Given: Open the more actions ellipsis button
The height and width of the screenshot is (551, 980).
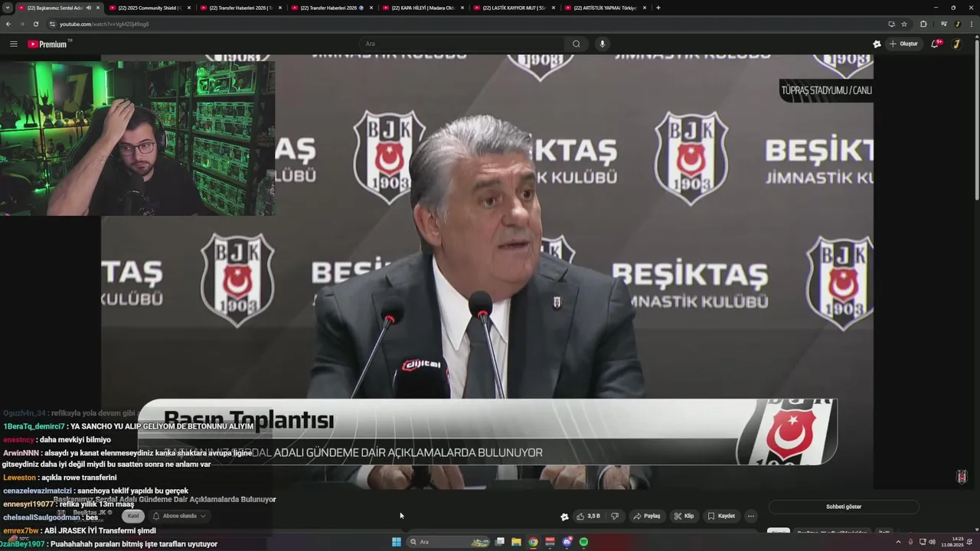Looking at the screenshot, I should (751, 516).
